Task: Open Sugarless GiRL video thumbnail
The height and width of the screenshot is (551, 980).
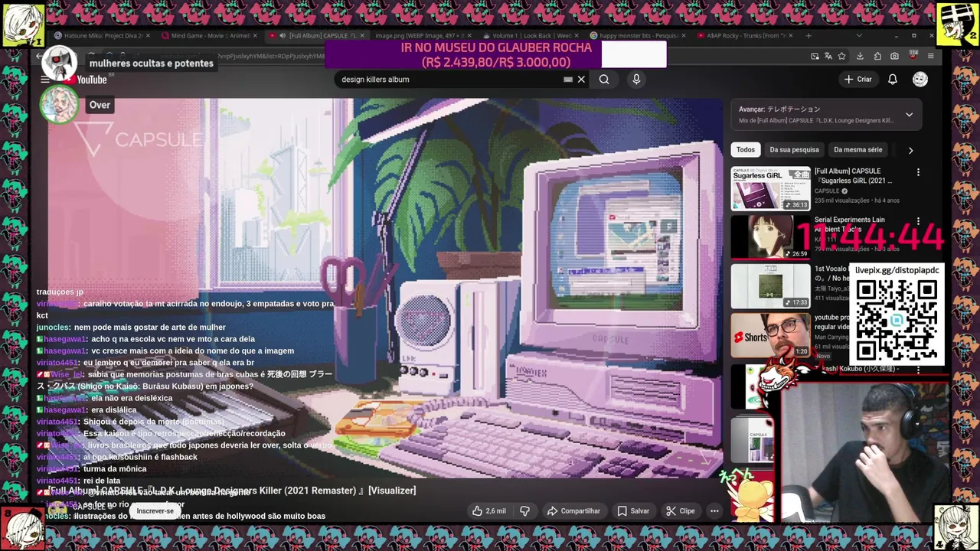Action: (770, 188)
